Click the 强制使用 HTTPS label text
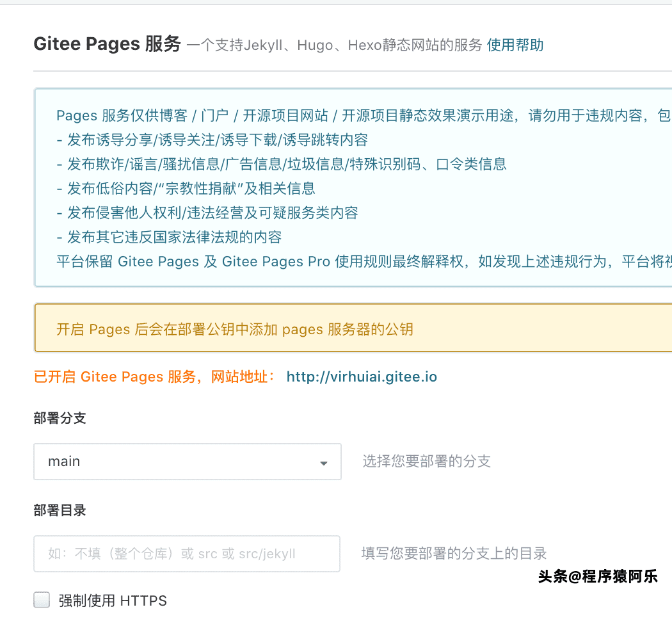Viewport: 672px width, 621px height. 113,601
